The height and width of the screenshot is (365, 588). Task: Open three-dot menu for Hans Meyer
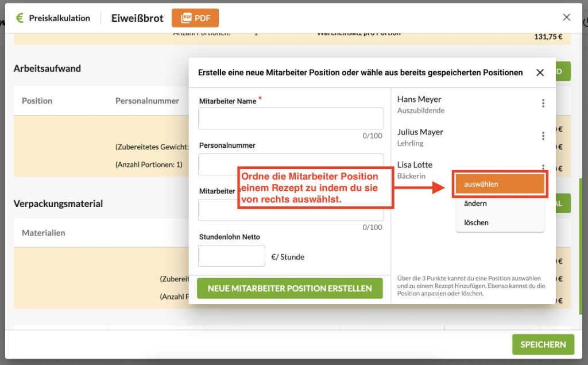point(543,103)
